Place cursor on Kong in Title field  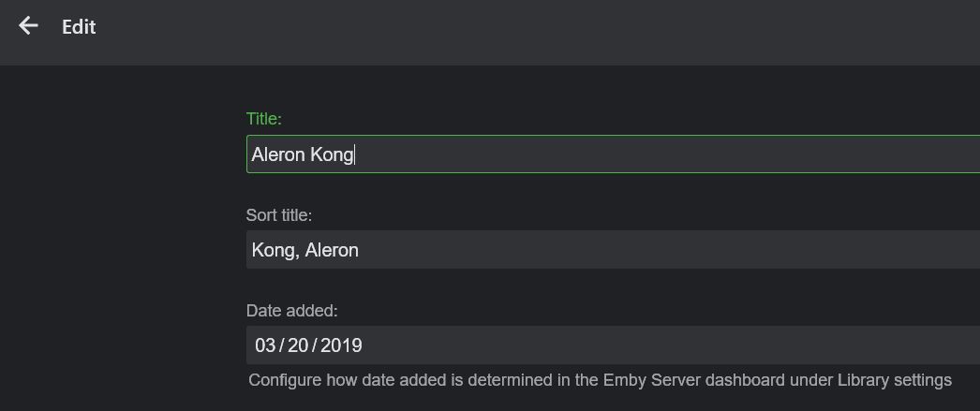[331, 154]
